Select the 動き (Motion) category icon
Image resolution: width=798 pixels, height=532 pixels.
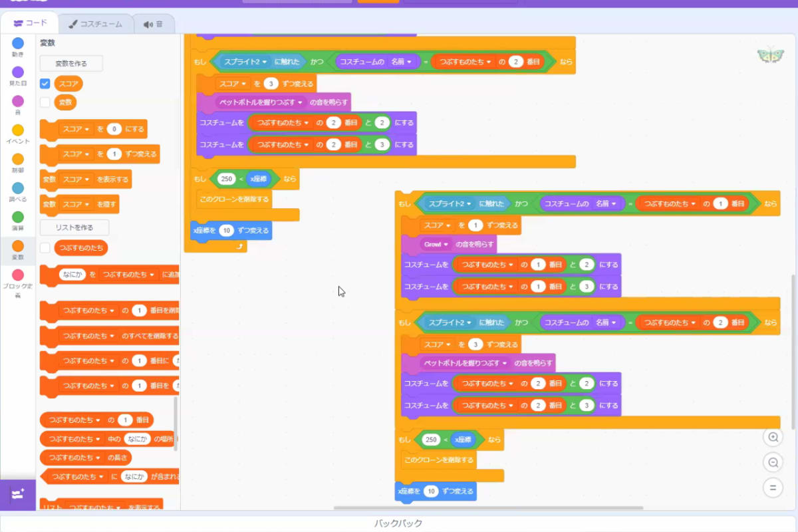coord(18,44)
